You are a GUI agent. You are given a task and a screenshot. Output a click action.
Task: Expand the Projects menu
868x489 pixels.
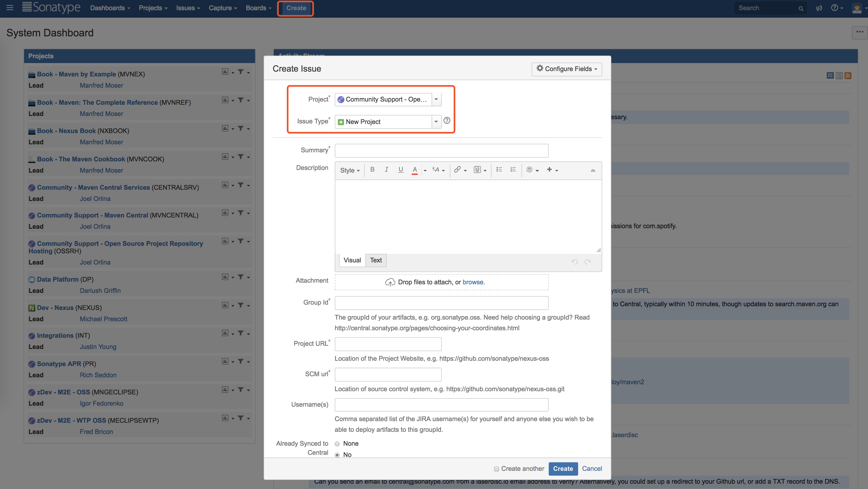153,8
